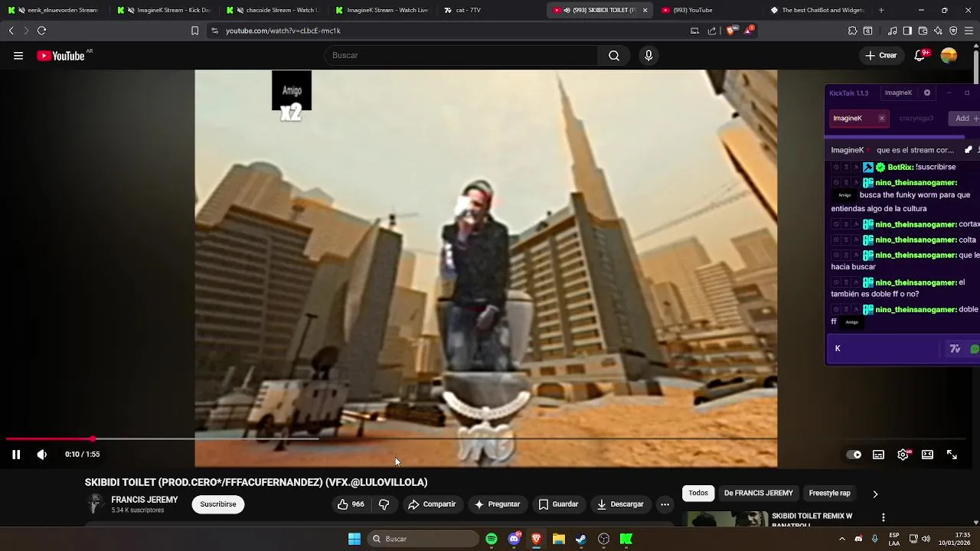The image size is (980, 551).
Task: Open Windows Start menu
Action: click(x=354, y=539)
